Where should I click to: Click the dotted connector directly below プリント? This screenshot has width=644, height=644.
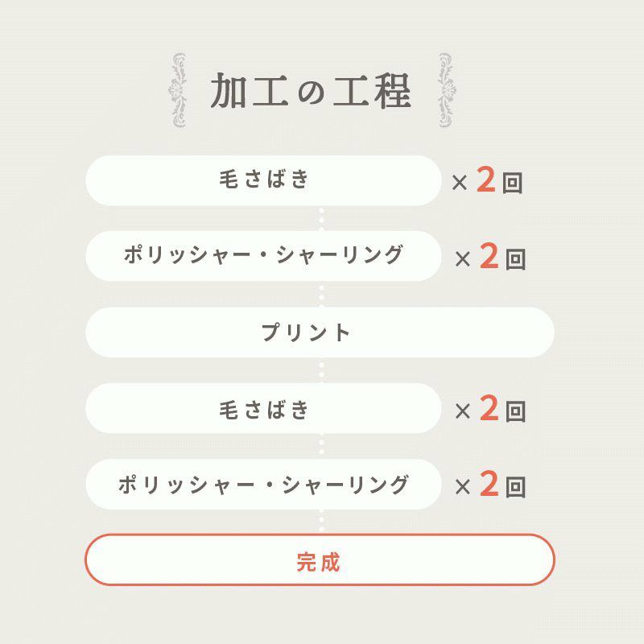[x=320, y=370]
